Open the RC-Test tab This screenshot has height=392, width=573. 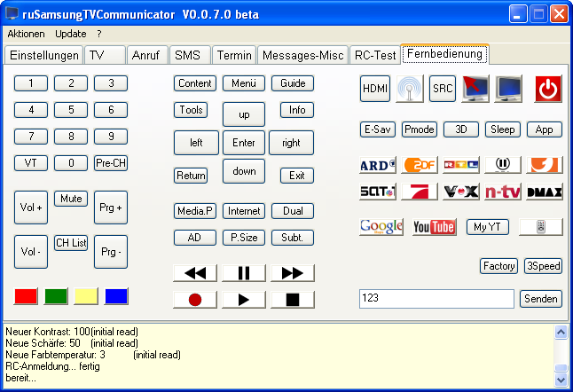(373, 55)
